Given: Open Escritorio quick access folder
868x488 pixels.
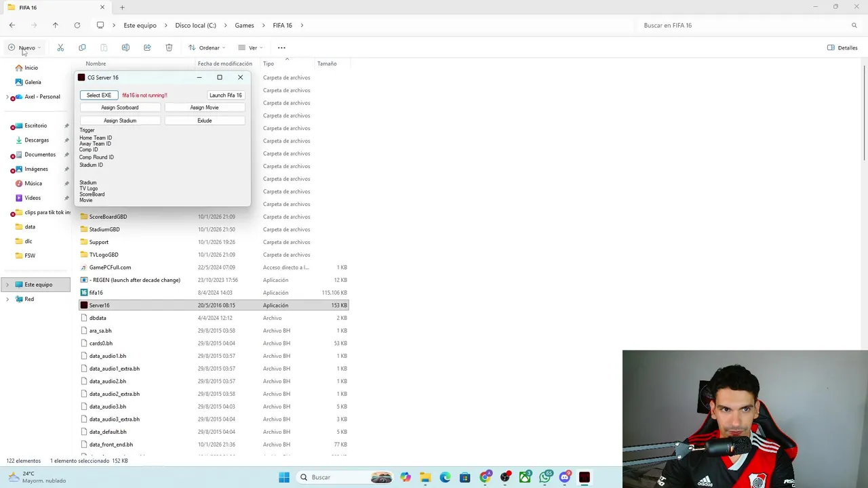Looking at the screenshot, I should click(36, 125).
